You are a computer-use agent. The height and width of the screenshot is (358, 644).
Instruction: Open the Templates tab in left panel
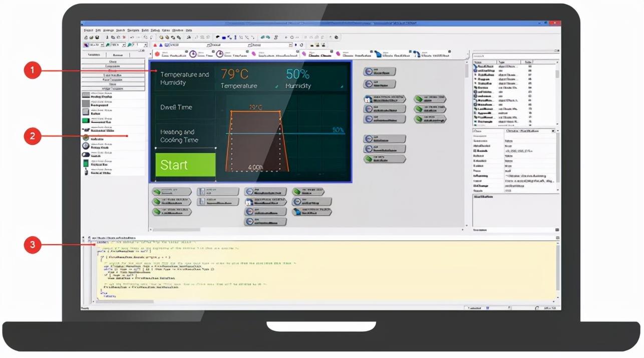point(94,55)
